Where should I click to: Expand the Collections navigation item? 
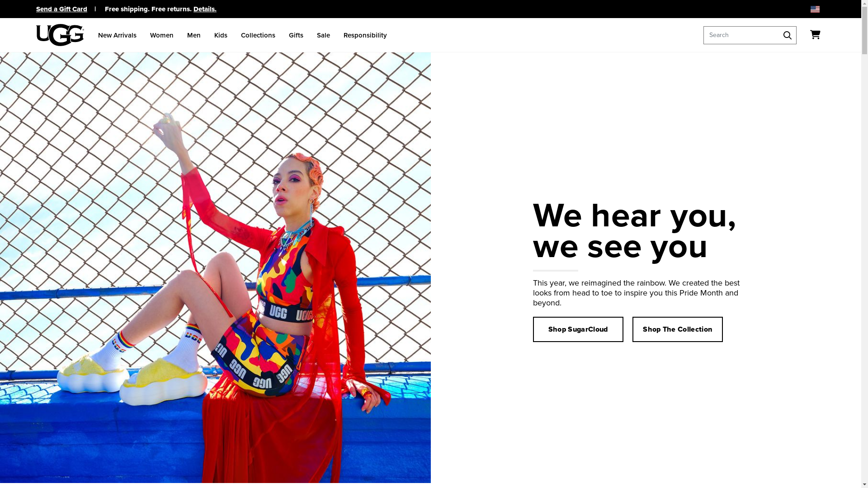[x=258, y=35]
